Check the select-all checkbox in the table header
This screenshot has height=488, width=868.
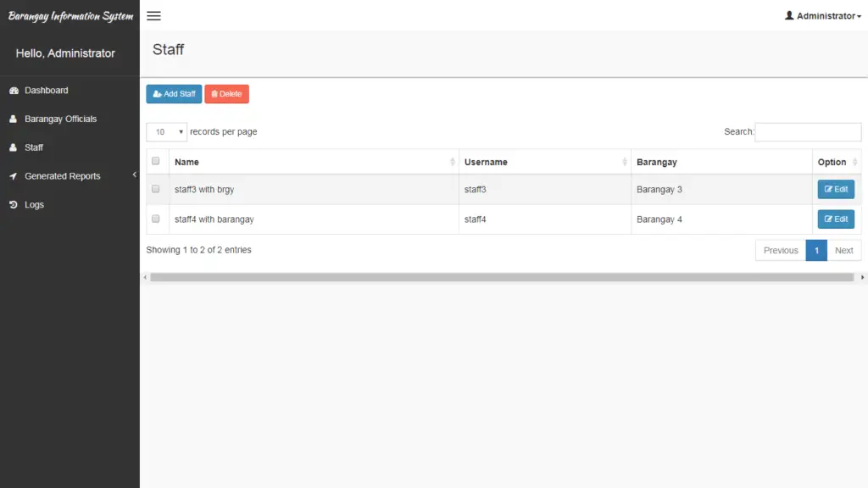pos(156,161)
